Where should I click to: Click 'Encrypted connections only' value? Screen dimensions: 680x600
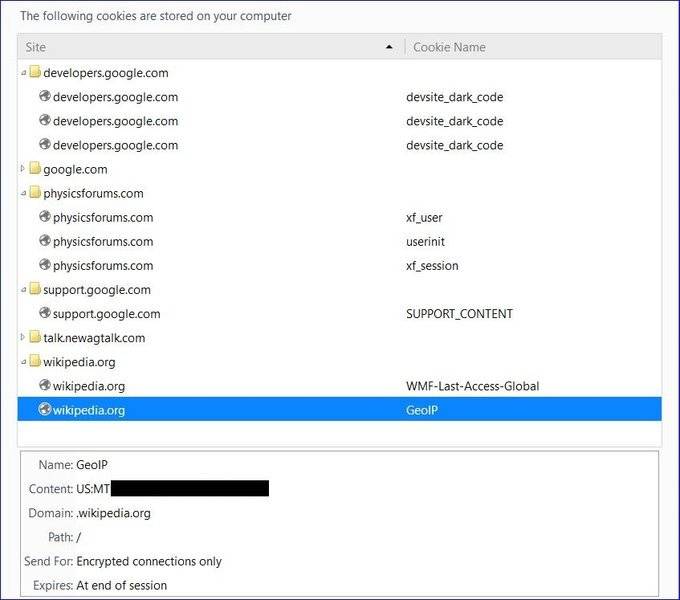pos(149,561)
